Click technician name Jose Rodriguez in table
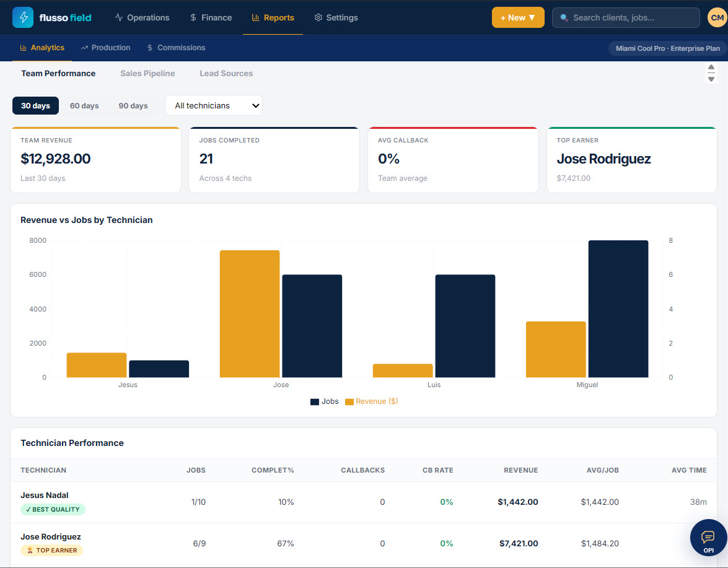 [51, 536]
